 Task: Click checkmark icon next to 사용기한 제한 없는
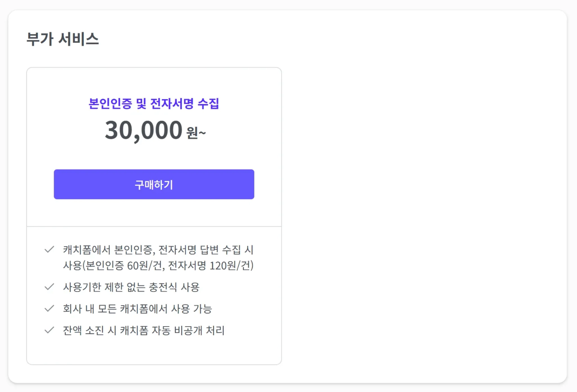pyautogui.click(x=49, y=287)
